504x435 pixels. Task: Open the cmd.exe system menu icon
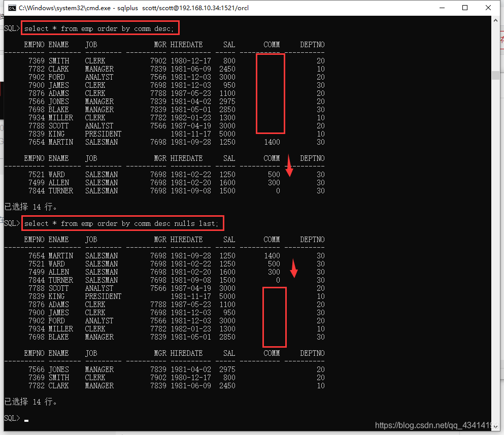tap(12, 8)
